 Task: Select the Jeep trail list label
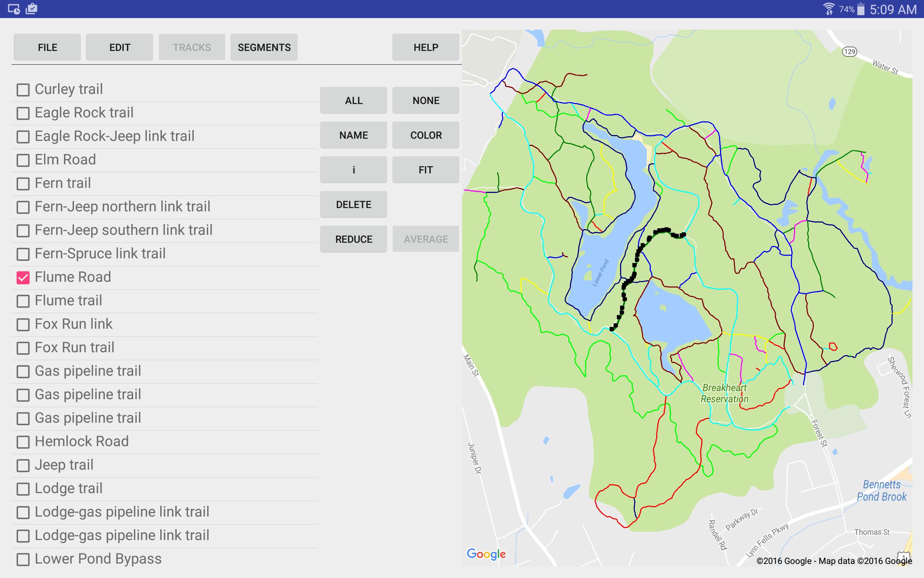tap(64, 465)
